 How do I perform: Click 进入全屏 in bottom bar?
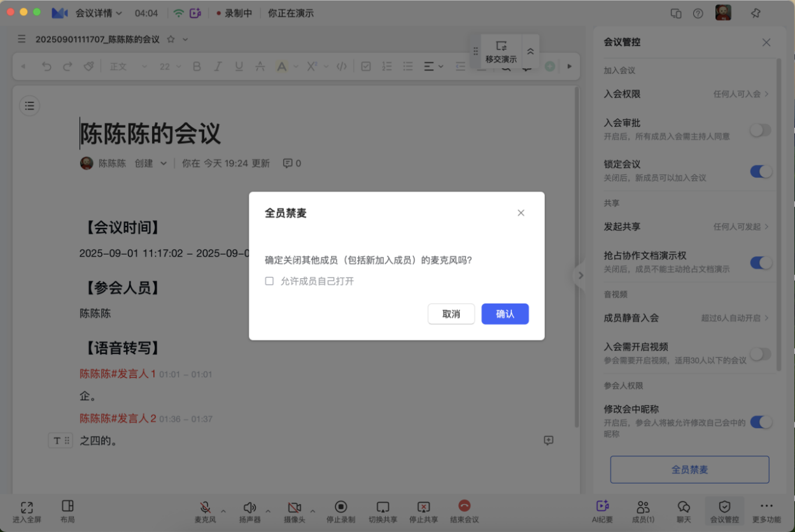pos(27,512)
